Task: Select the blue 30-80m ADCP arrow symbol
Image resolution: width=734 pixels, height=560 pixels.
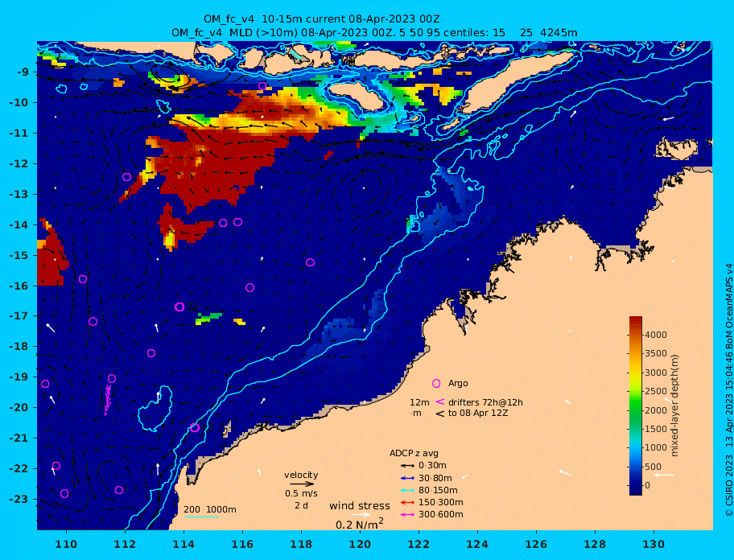Action: [407, 478]
